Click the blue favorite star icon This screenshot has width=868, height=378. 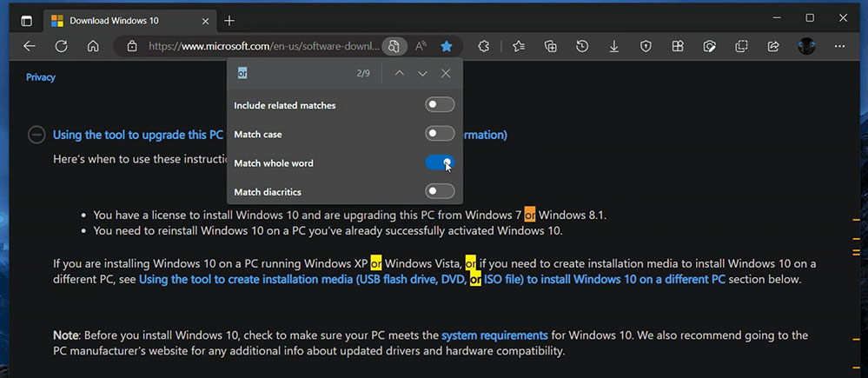[x=447, y=46]
